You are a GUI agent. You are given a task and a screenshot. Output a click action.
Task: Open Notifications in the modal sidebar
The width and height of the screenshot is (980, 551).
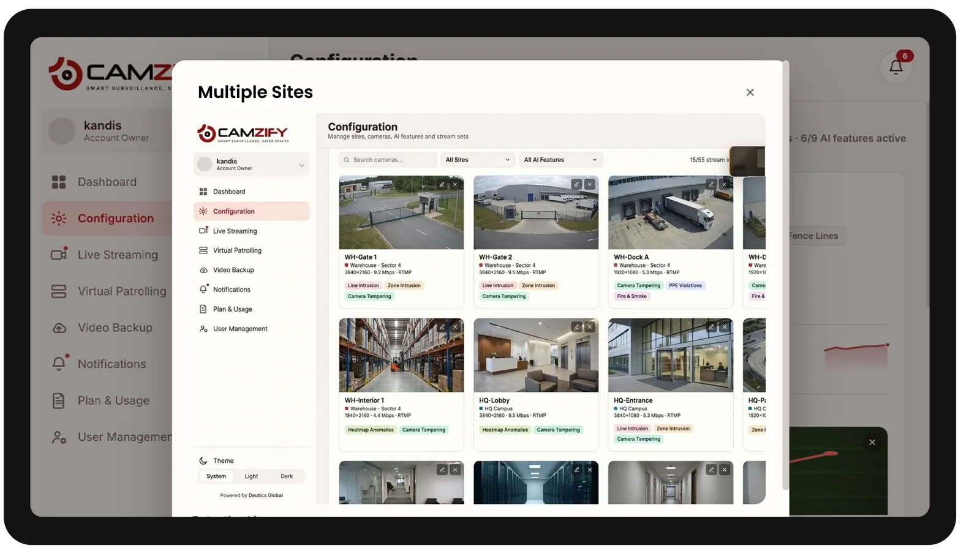(x=252, y=290)
